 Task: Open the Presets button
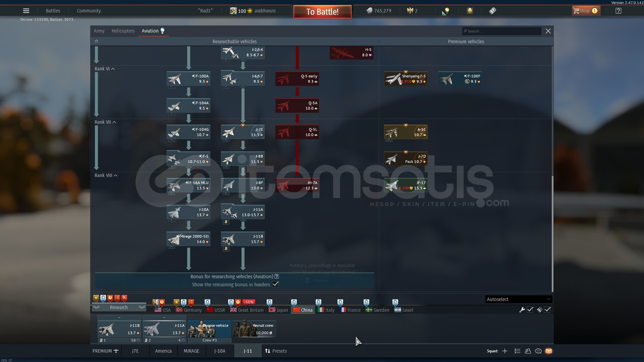pos(276,351)
